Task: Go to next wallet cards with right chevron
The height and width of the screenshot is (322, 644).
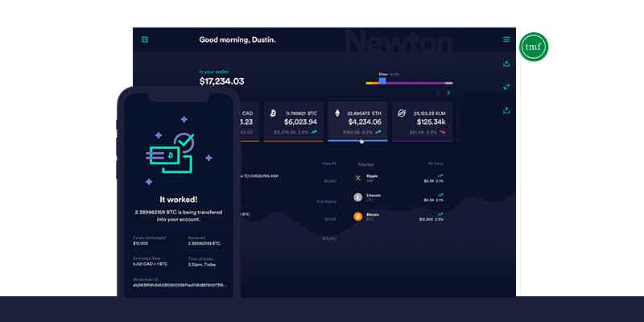Action: coord(448,93)
